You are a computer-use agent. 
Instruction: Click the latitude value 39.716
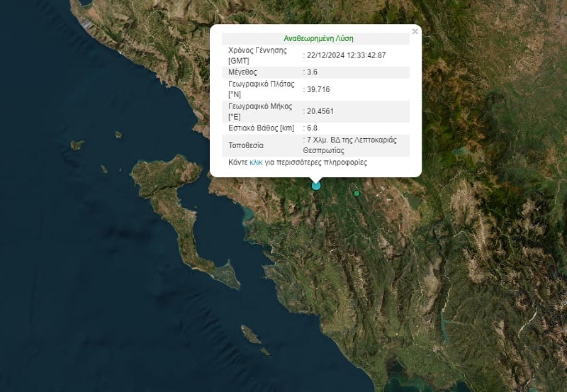click(x=318, y=89)
